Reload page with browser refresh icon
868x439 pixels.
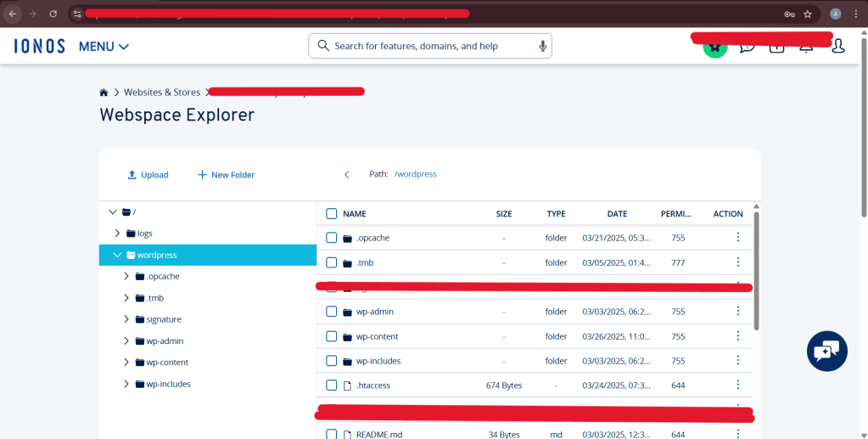[x=53, y=14]
